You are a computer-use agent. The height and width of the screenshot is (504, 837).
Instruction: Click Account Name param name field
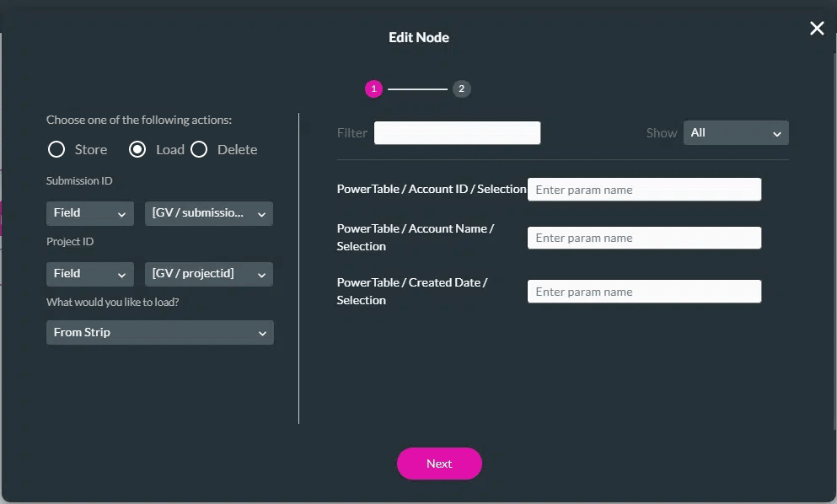tap(644, 238)
